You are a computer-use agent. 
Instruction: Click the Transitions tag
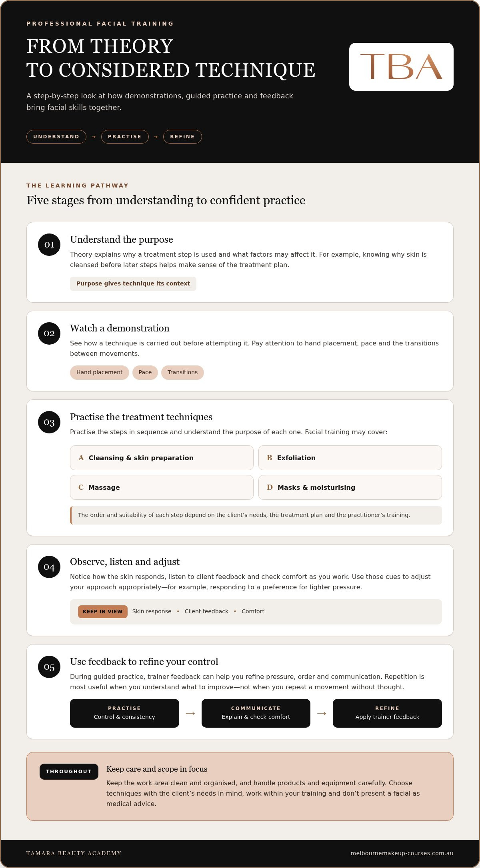182,373
